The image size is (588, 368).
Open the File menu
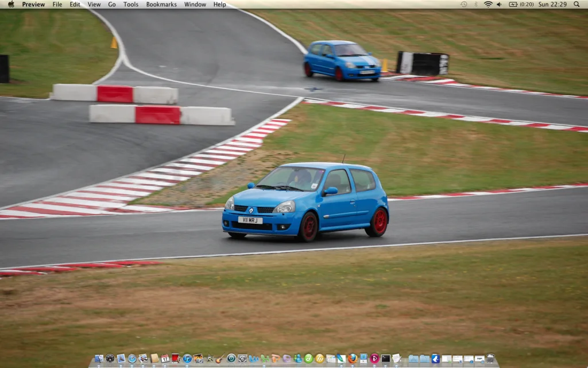click(x=57, y=5)
